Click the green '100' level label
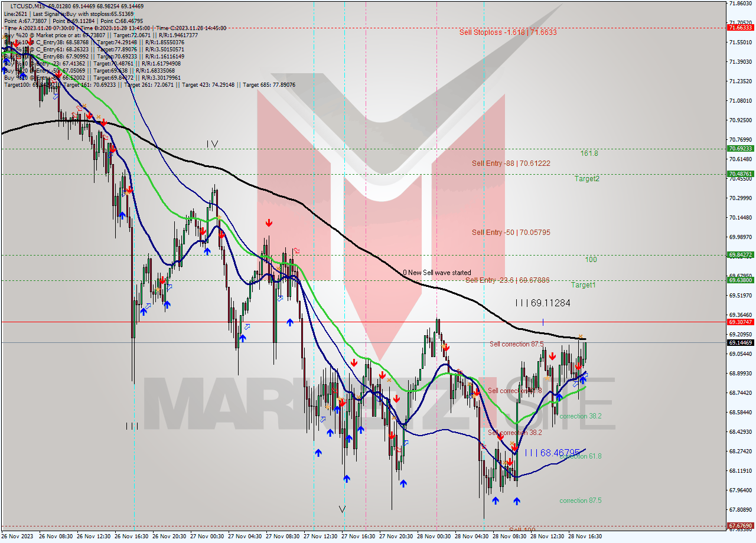Viewport: 756px width, 543px height. click(x=591, y=260)
